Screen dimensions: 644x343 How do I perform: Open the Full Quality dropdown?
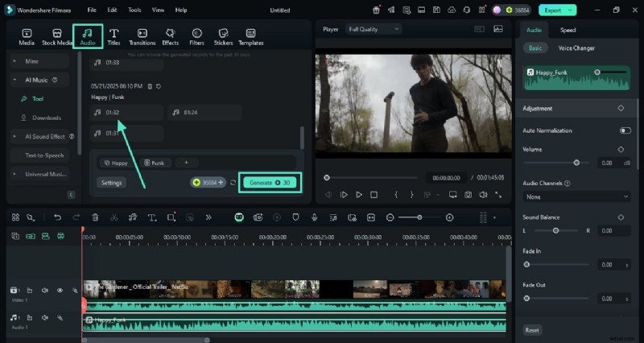pos(374,29)
